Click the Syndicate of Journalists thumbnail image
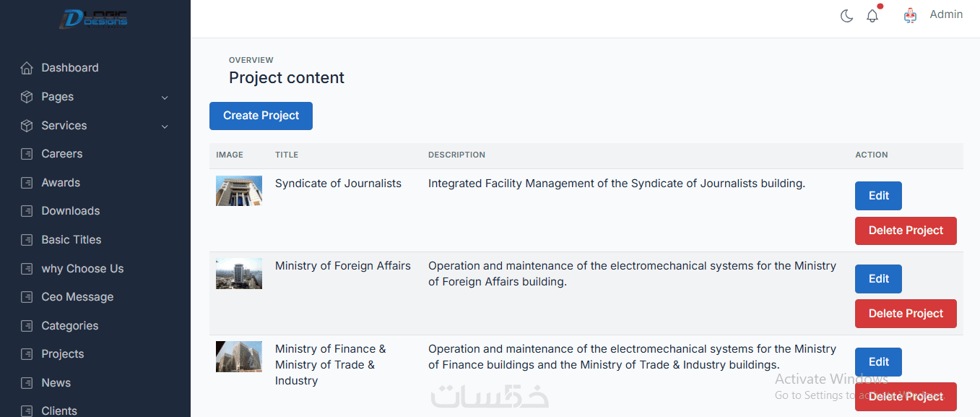The image size is (980, 417). pyautogui.click(x=239, y=191)
